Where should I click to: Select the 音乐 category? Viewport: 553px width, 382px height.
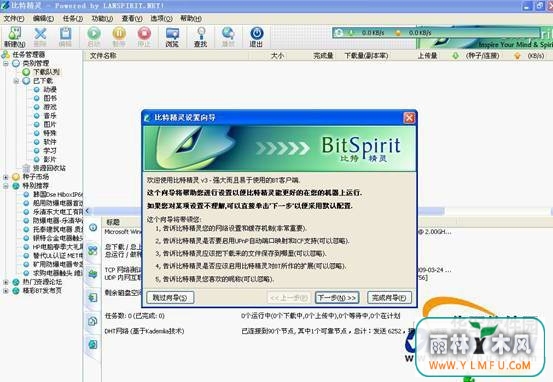coord(50,116)
